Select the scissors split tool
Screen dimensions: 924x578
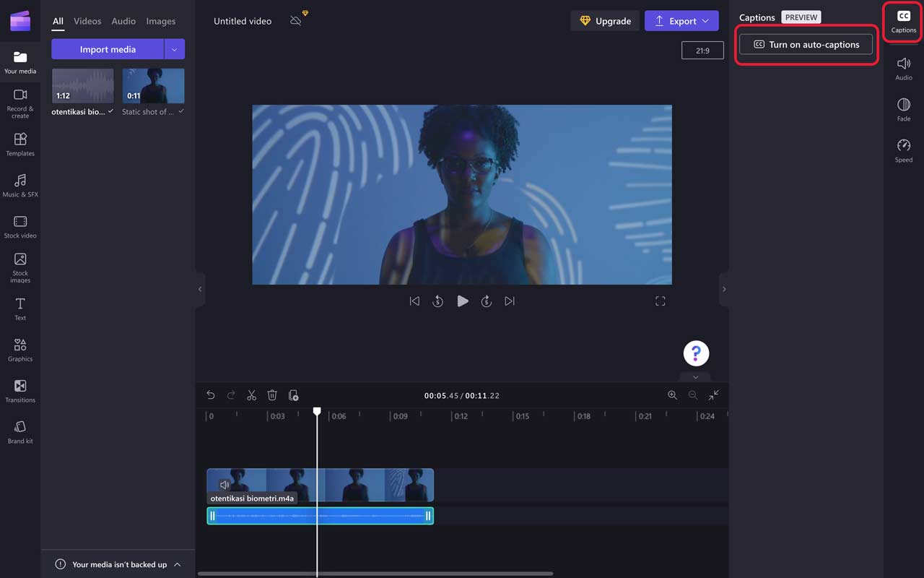click(x=251, y=395)
